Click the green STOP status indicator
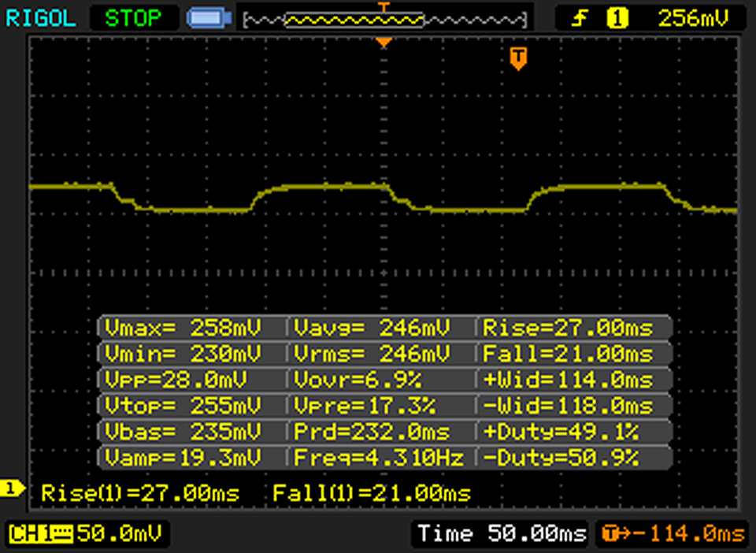 click(x=133, y=18)
